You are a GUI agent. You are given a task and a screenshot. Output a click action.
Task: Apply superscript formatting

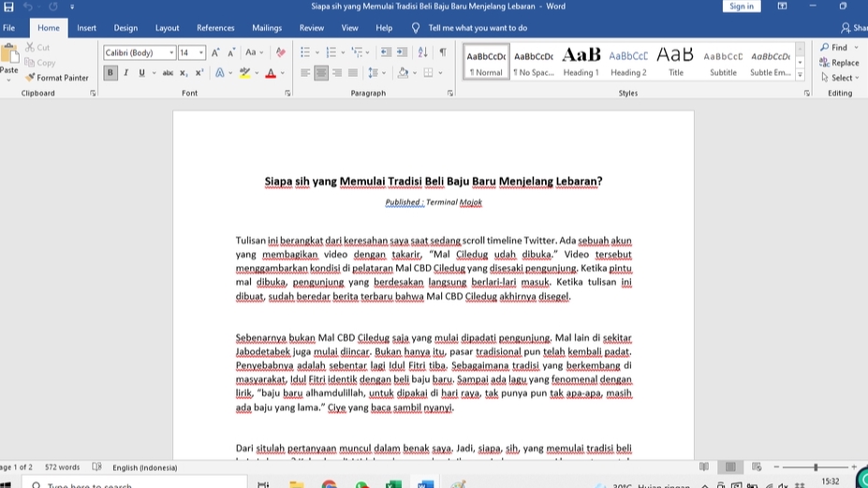[199, 72]
